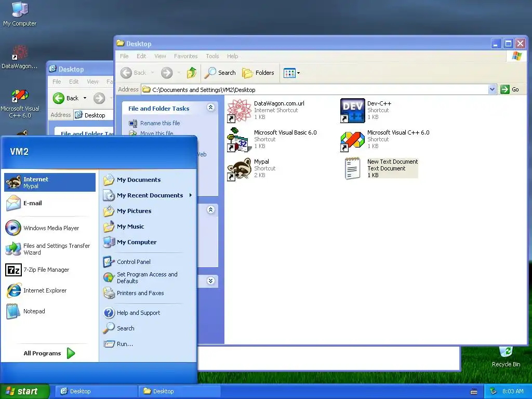532x399 pixels.
Task: Open My Pictures in Start menu
Action: point(148,211)
